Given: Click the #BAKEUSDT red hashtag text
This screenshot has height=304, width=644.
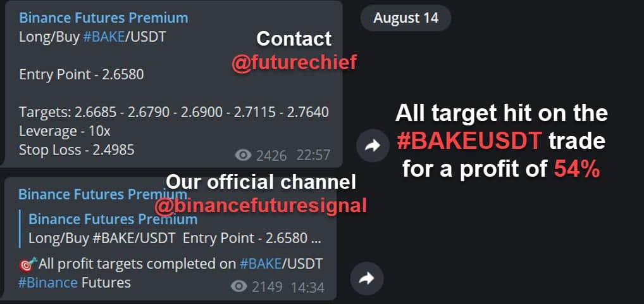Looking at the screenshot, I should click(x=469, y=141).
